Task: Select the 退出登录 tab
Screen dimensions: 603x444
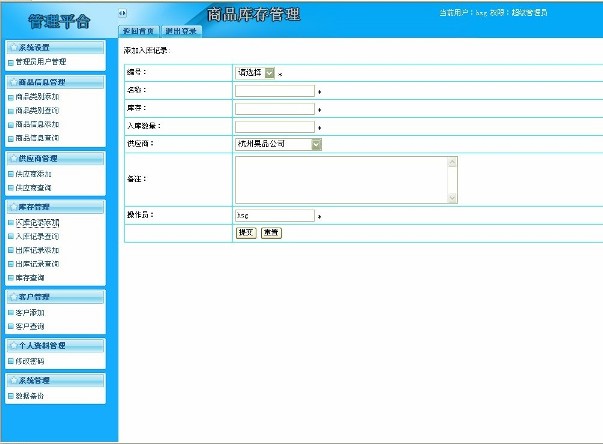Action: point(181,31)
